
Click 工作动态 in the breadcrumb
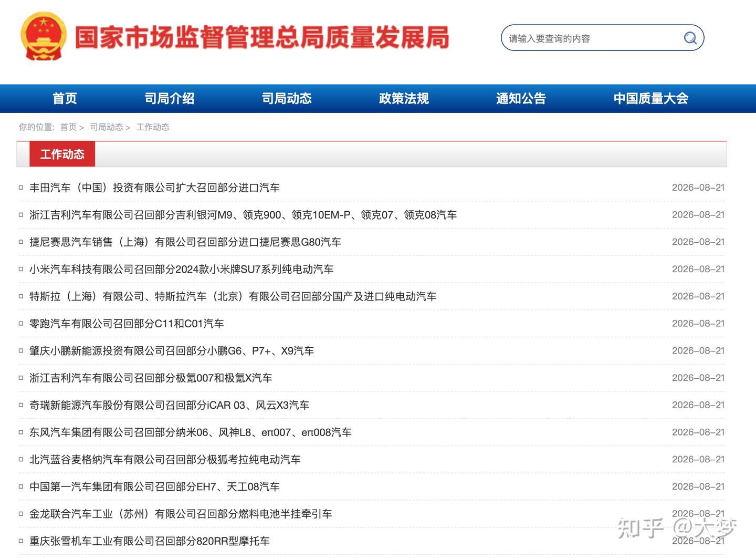[x=153, y=127]
